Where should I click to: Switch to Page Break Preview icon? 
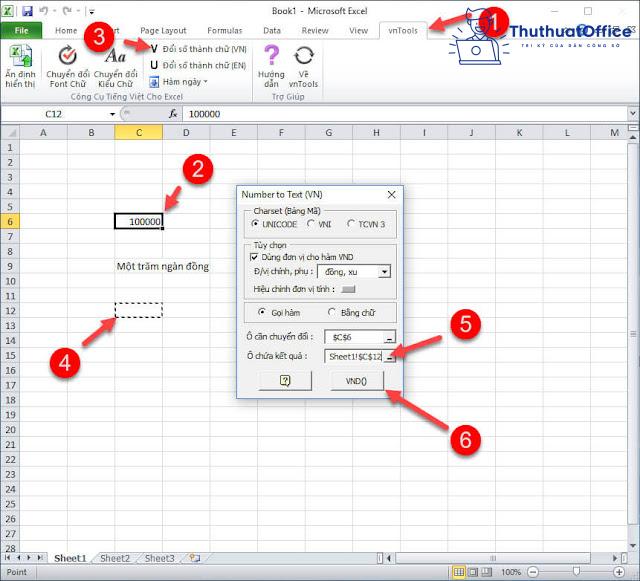pos(487,572)
